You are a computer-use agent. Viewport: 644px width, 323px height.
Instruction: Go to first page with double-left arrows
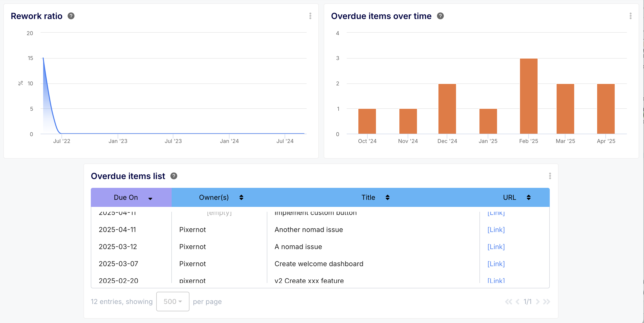pos(508,302)
